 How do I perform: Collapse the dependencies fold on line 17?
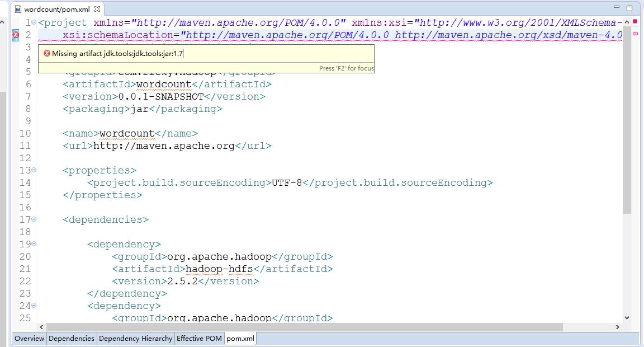coord(34,219)
